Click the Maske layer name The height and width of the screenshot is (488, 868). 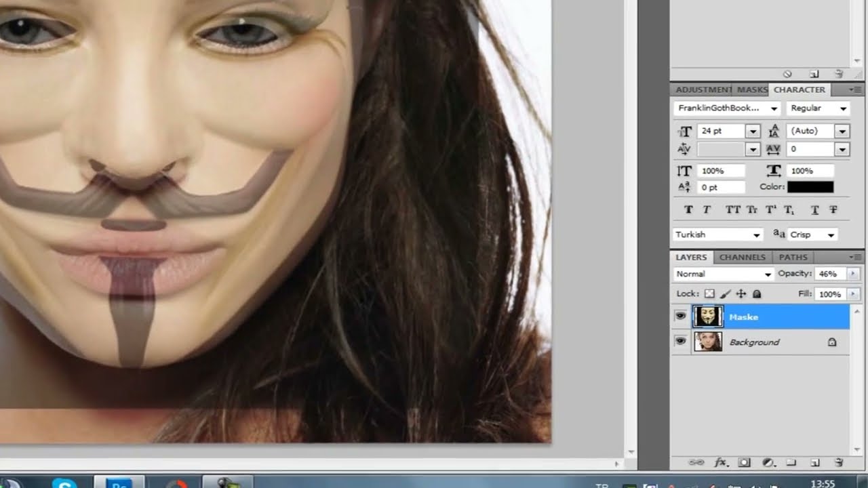coord(743,317)
